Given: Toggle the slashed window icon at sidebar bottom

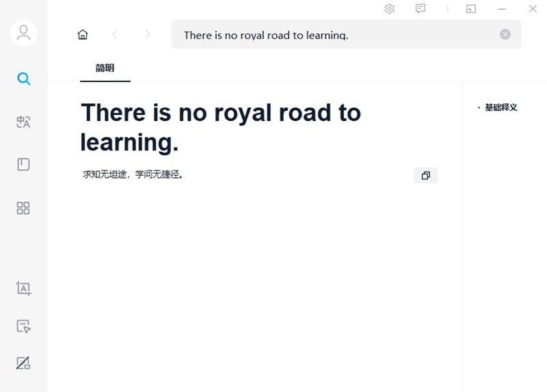Looking at the screenshot, I should click(23, 363).
